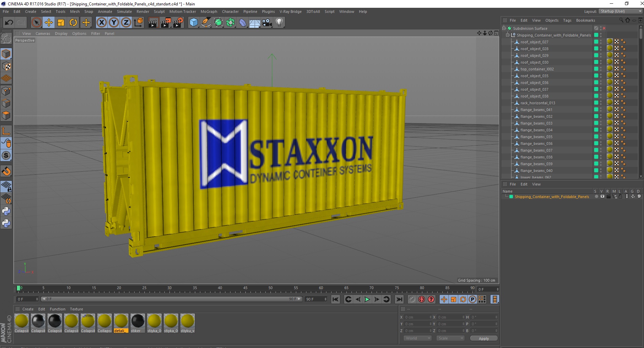644x348 pixels.
Task: Click the magnet tool icon in left toolbar
Action: 6,171
